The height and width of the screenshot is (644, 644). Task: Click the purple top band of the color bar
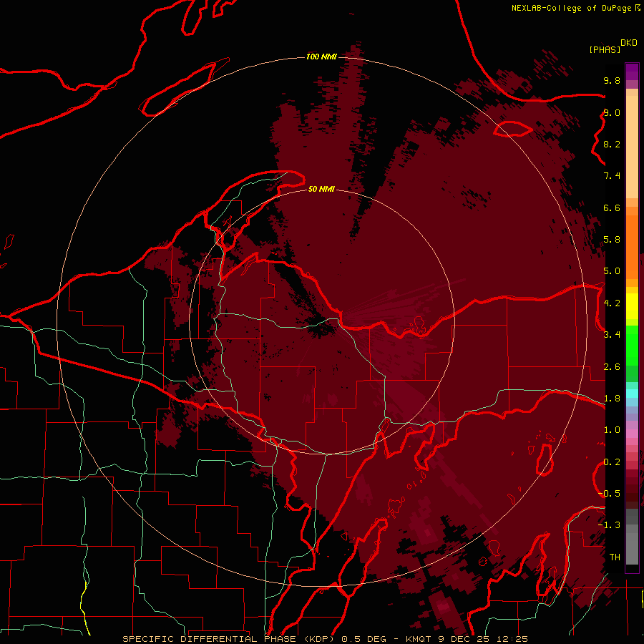click(x=632, y=72)
